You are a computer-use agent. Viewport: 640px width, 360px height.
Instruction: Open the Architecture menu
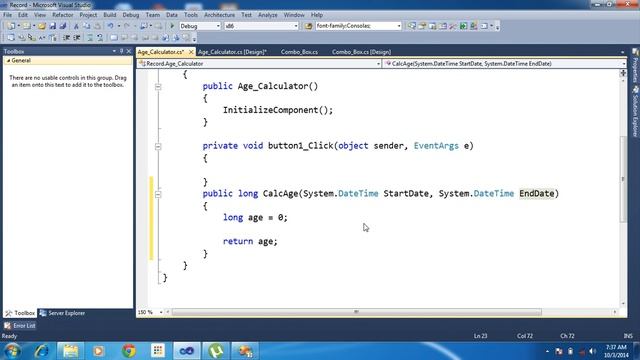click(219, 15)
